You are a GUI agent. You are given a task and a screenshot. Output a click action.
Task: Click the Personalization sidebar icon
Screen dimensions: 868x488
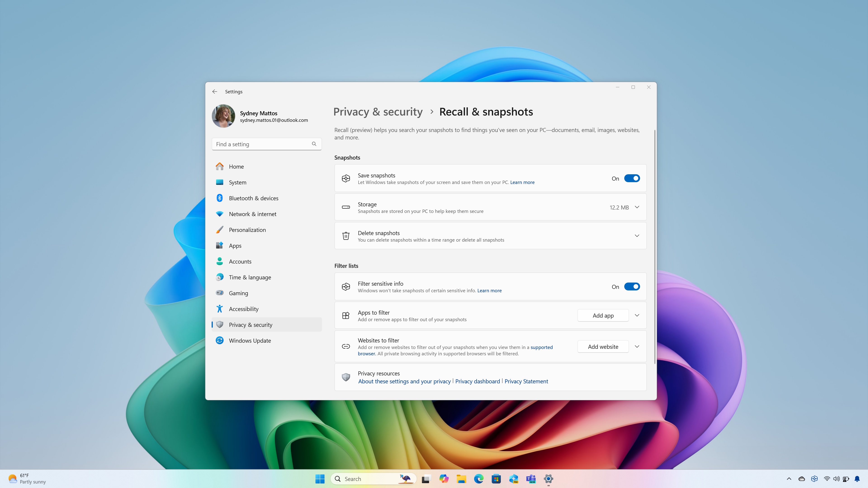click(220, 229)
